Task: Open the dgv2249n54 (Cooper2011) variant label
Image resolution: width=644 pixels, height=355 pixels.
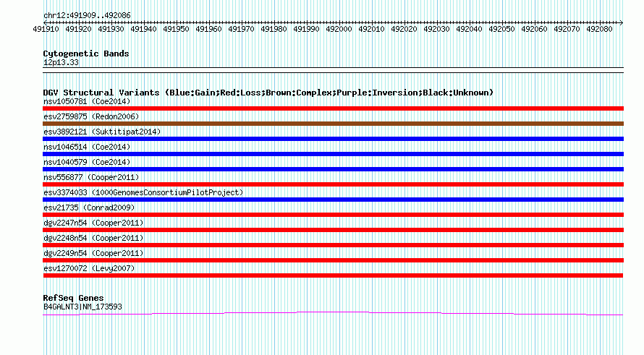Action: pyautogui.click(x=93, y=253)
